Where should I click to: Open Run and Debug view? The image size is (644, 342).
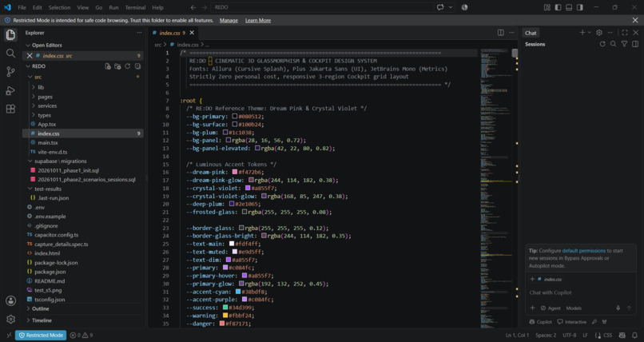point(10,90)
